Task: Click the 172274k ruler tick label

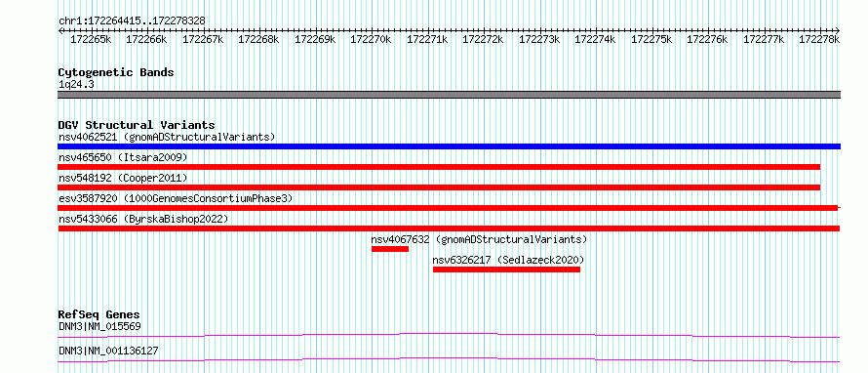Action: [596, 40]
